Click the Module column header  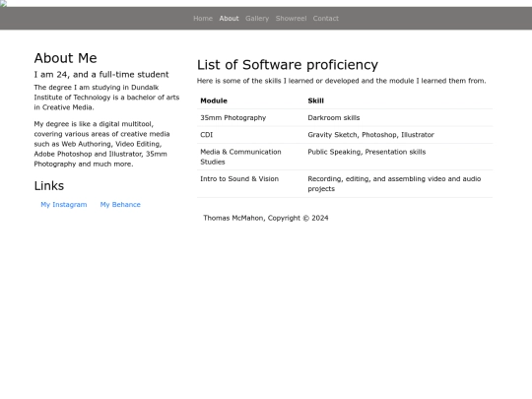(x=251, y=100)
